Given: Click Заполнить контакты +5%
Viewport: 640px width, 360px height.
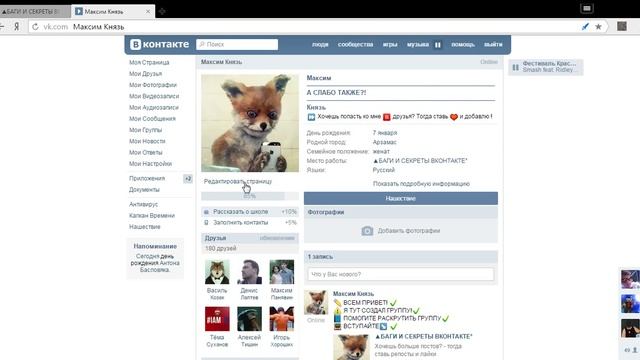Looking at the screenshot, I should (x=250, y=222).
